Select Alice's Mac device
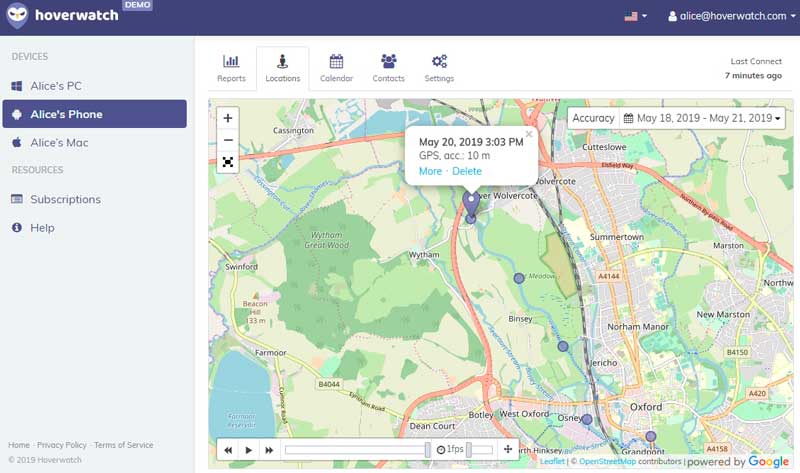 (x=95, y=142)
